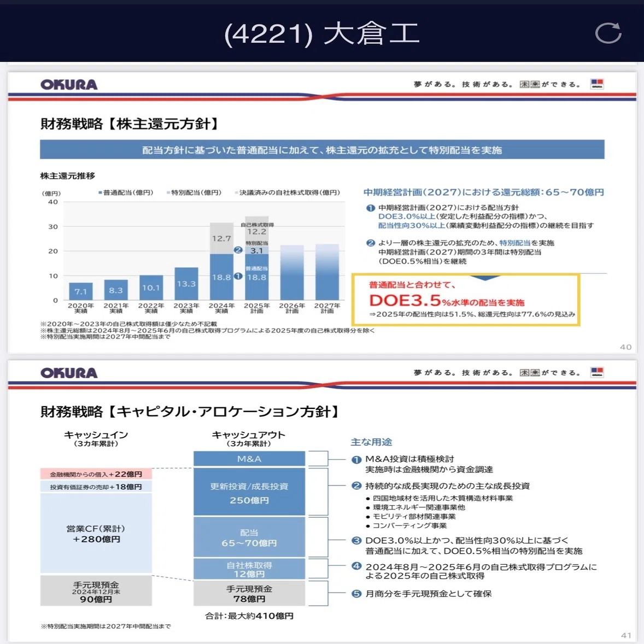Click the small flag logo on the first slide
The width and height of the screenshot is (644, 644).
tap(597, 84)
